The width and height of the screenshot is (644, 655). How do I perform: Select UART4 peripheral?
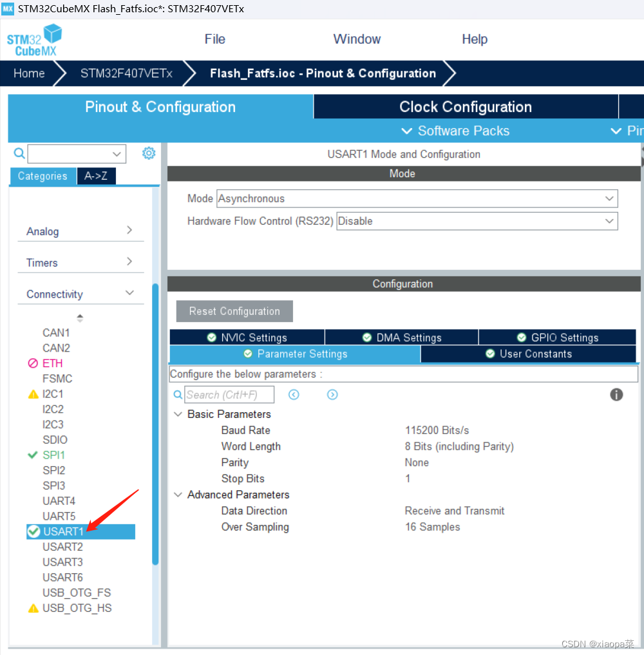click(x=59, y=501)
